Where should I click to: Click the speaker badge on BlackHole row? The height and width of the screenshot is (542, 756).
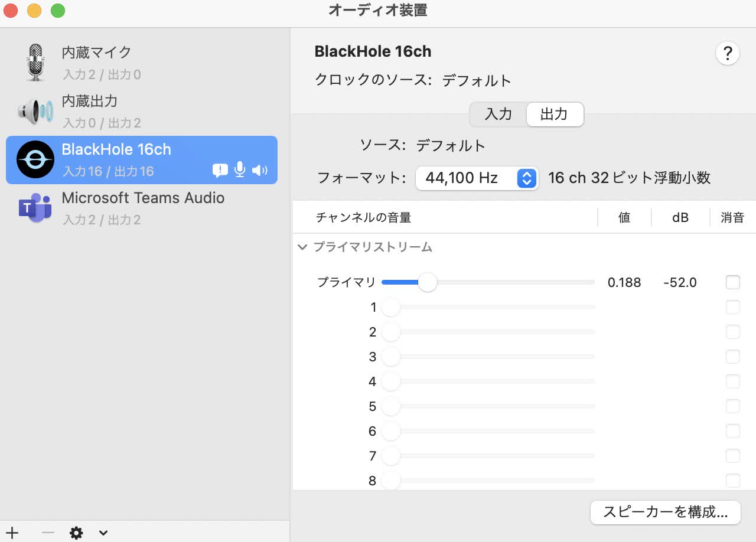pyautogui.click(x=260, y=171)
